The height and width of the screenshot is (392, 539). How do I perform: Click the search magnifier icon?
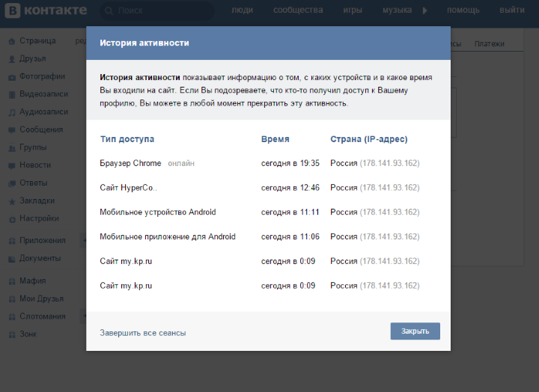coord(109,11)
